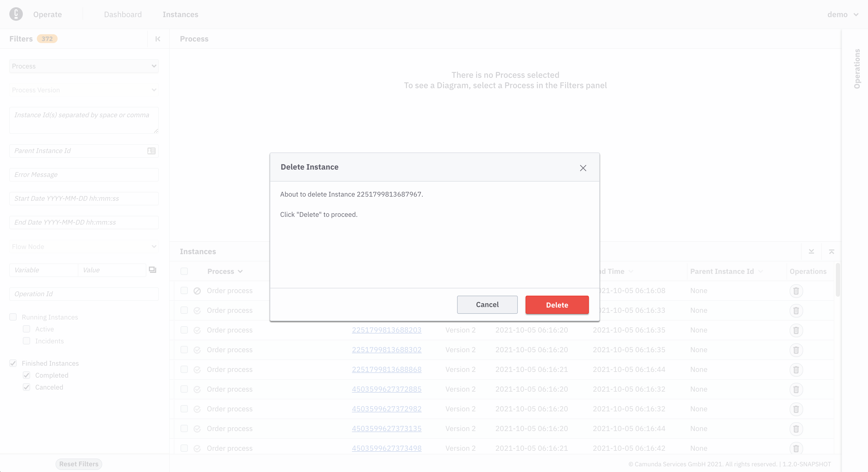
Task: Uncheck the Canceled filter checkbox
Action: [x=27, y=387]
